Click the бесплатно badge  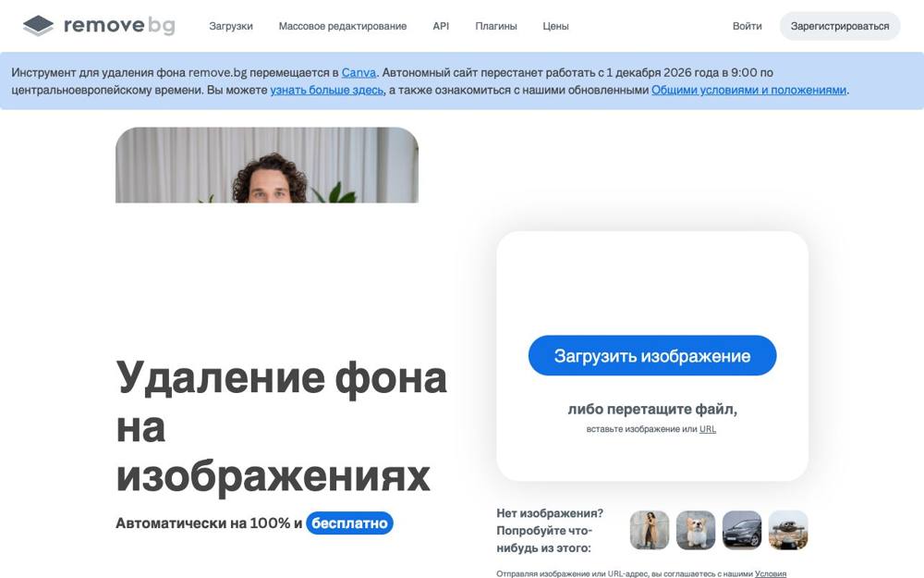coord(349,523)
